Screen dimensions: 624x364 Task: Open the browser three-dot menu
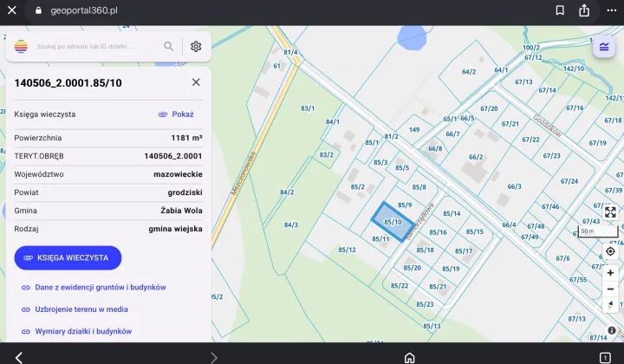pos(612,10)
